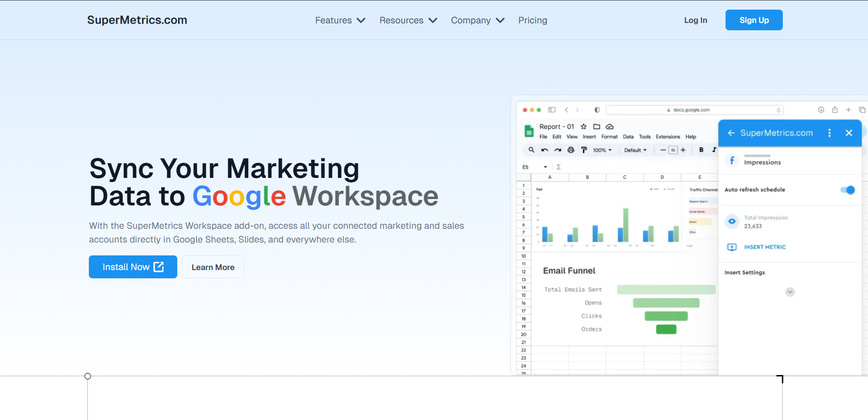Open the Google Sheets file icon

(529, 131)
